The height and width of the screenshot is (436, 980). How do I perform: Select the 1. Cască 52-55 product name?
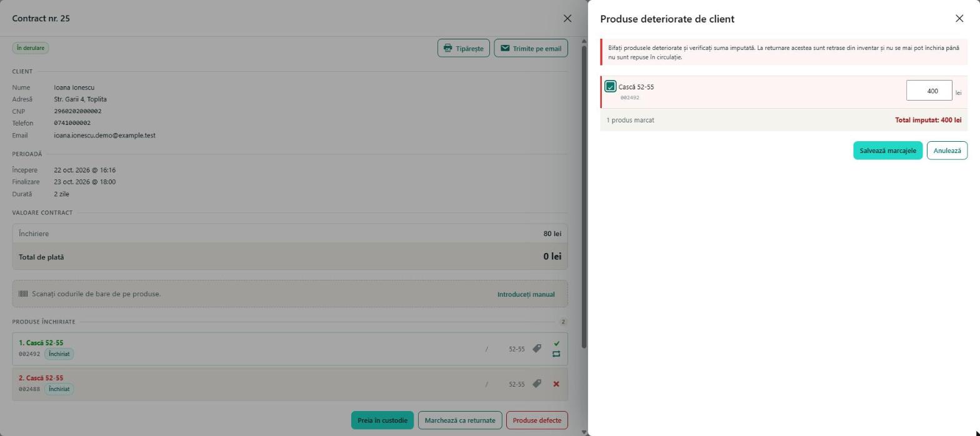[41, 343]
